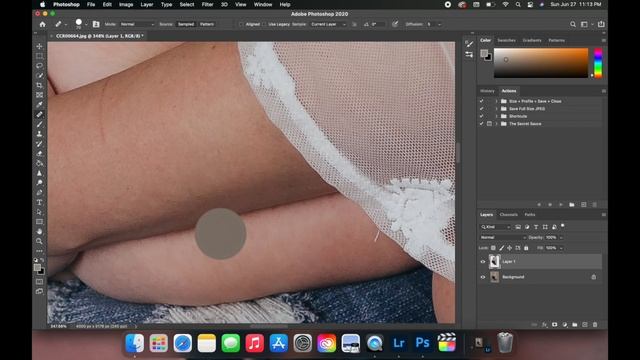Viewport: 640px width, 360px height.
Task: Expand the Shortcuts action set
Action: pos(497,116)
